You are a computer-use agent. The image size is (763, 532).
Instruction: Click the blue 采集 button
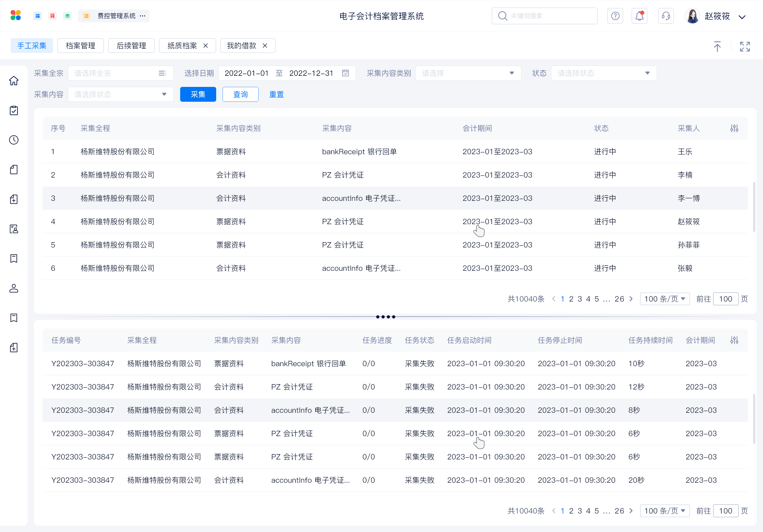pyautogui.click(x=198, y=94)
